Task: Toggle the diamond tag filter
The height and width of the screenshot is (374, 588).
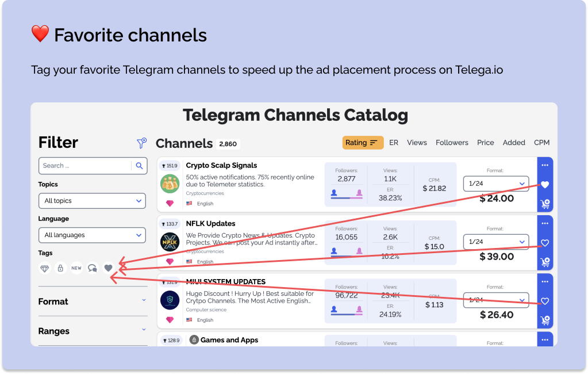Action: (x=45, y=268)
